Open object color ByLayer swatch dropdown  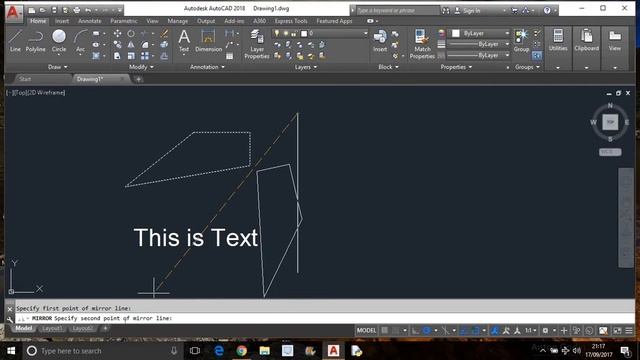coord(480,33)
